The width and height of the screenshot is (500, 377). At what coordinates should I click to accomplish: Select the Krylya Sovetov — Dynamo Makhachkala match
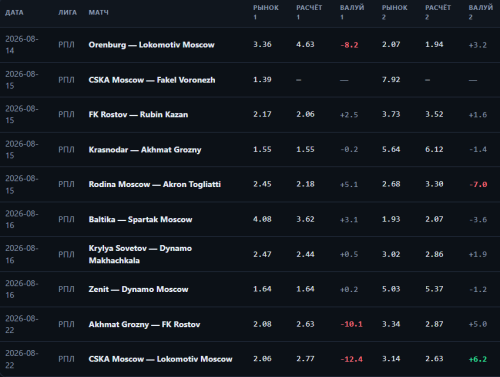pos(140,254)
